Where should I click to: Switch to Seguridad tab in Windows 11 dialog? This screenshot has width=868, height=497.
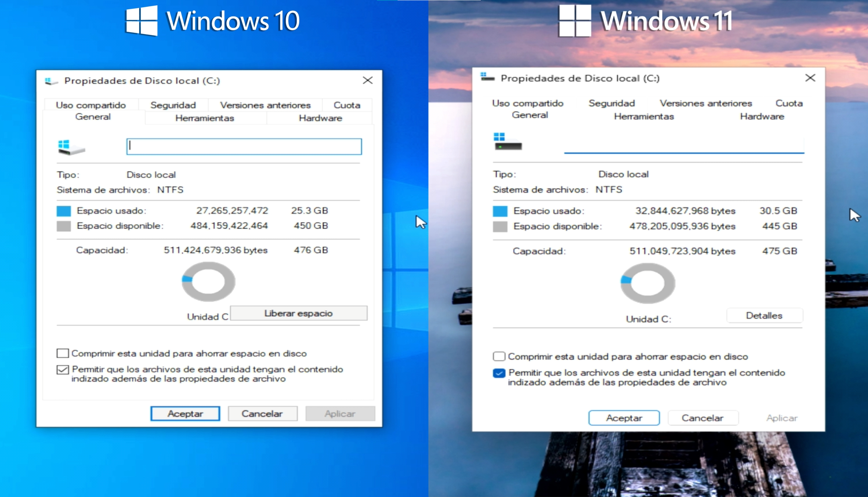click(612, 103)
